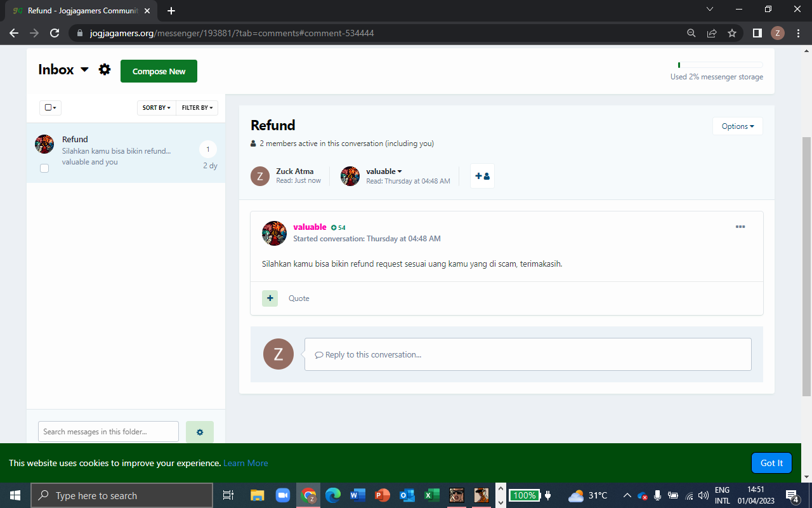Screen dimensions: 812x508
Task: Open Outlook from the taskbar
Action: (x=407, y=495)
